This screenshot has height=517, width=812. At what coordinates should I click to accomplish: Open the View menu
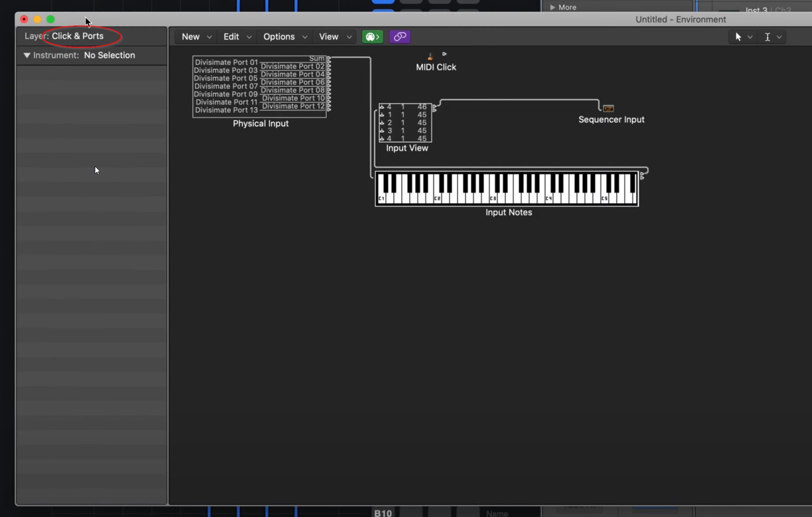tap(335, 37)
